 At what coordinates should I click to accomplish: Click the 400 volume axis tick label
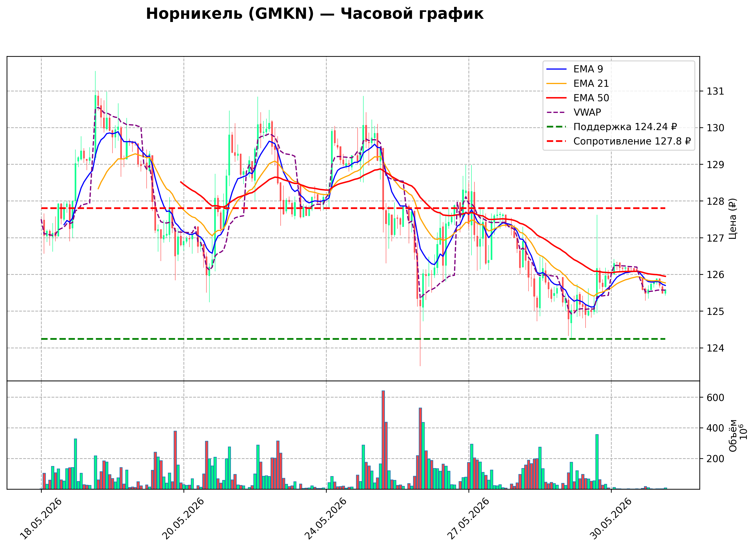[x=715, y=428]
